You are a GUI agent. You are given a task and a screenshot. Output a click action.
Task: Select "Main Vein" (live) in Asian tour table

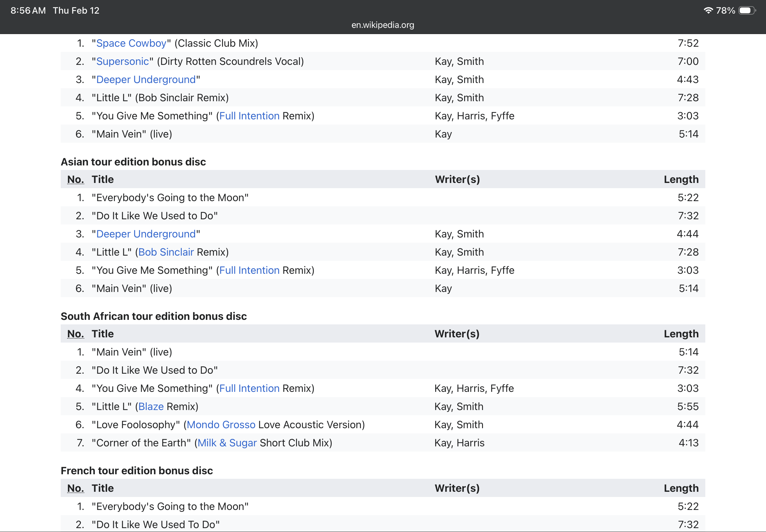[132, 288]
